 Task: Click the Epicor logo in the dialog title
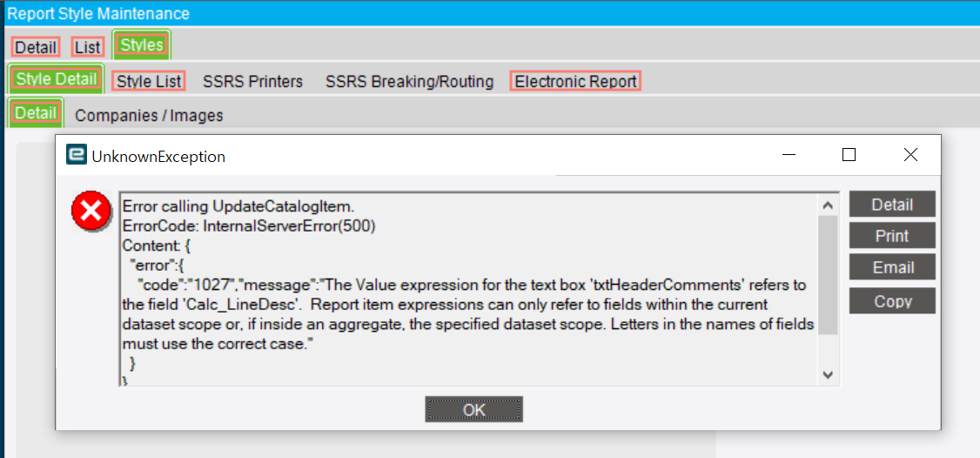coord(77,155)
